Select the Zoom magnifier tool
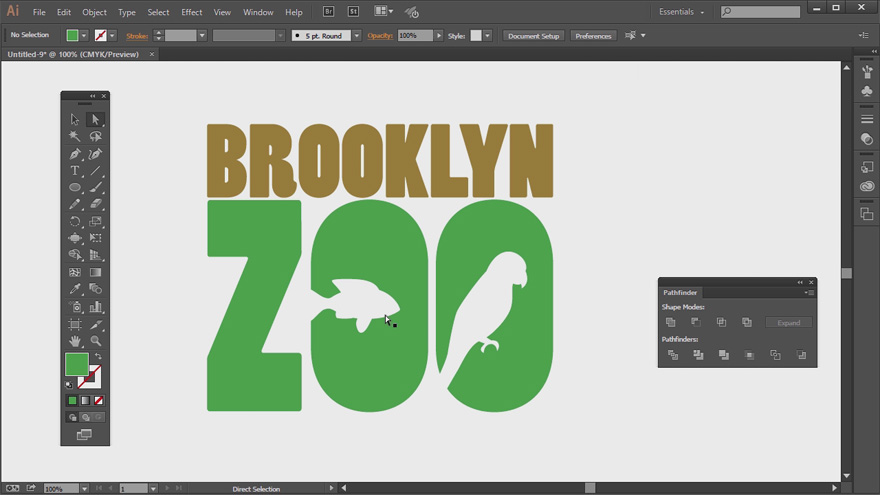880x495 pixels. click(95, 341)
